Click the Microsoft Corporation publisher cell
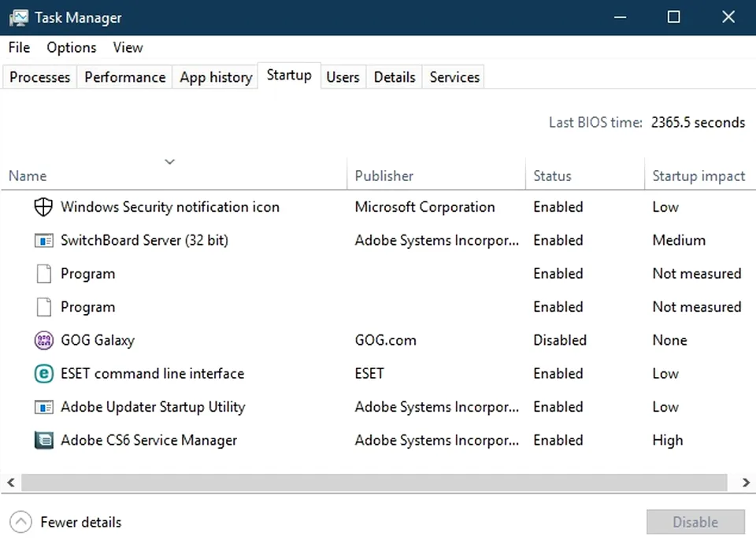The height and width of the screenshot is (551, 756). pos(424,207)
